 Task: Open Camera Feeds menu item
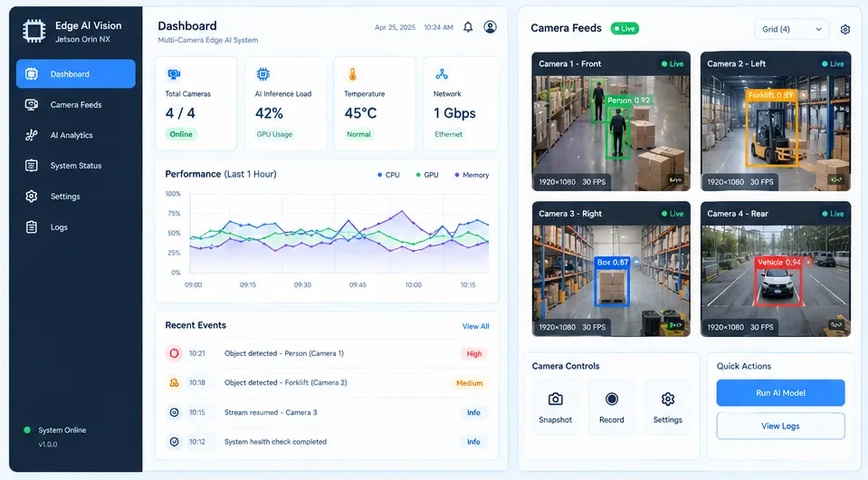[76, 105]
